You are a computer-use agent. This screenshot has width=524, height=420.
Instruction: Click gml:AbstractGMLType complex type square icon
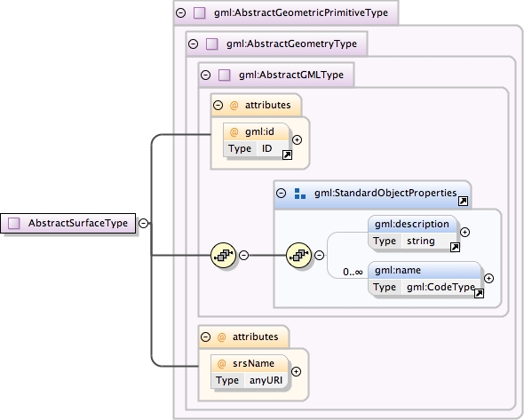pos(224,75)
